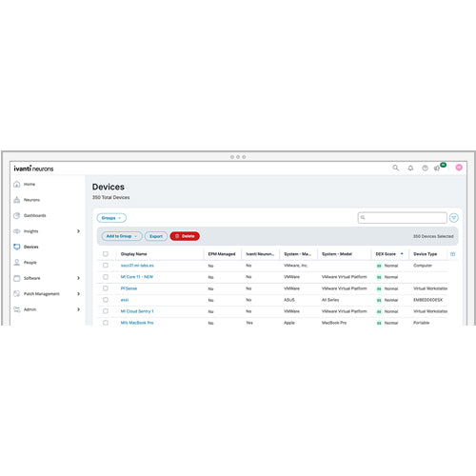This screenshot has height=476, width=476.
Task: Expand the Patch Management chevron
Action: click(78, 294)
